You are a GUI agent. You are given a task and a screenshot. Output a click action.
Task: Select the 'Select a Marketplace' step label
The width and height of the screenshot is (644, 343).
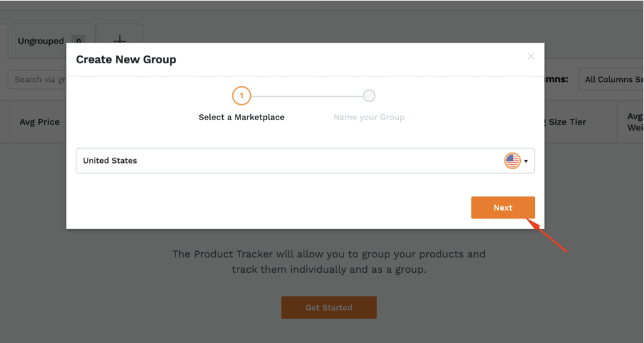pyautogui.click(x=241, y=117)
